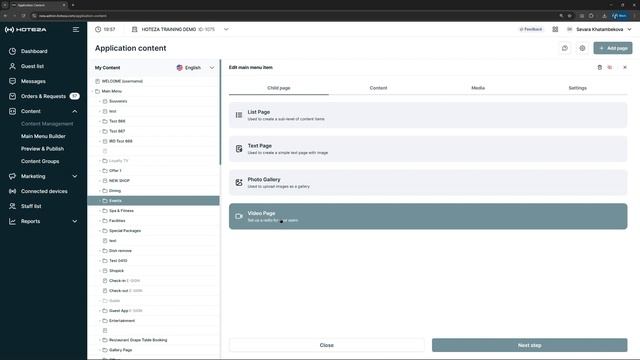Choose the Text Page option
The height and width of the screenshot is (360, 640).
pyautogui.click(x=428, y=149)
